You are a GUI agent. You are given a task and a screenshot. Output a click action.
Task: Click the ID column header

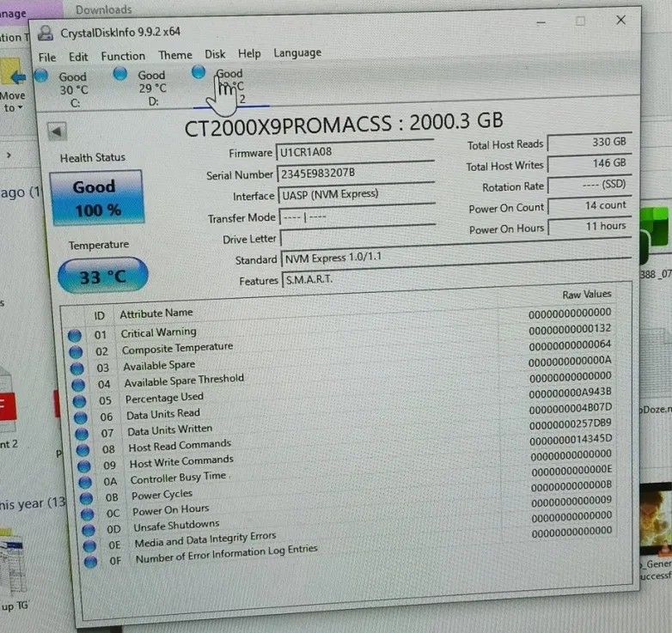coord(99,316)
